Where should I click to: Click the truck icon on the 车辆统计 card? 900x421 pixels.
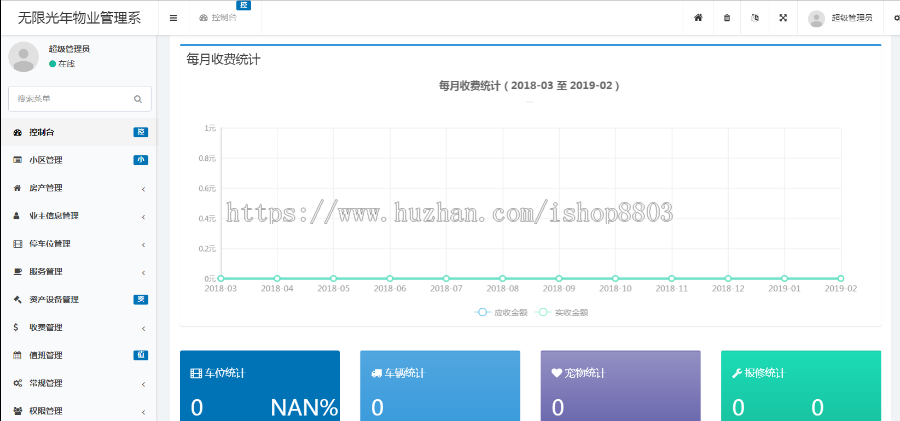377,373
